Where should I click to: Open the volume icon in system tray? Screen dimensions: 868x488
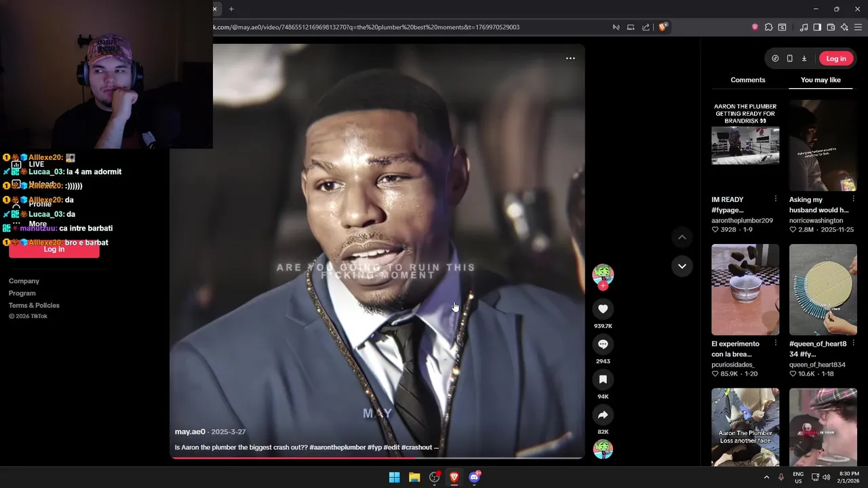point(827,477)
